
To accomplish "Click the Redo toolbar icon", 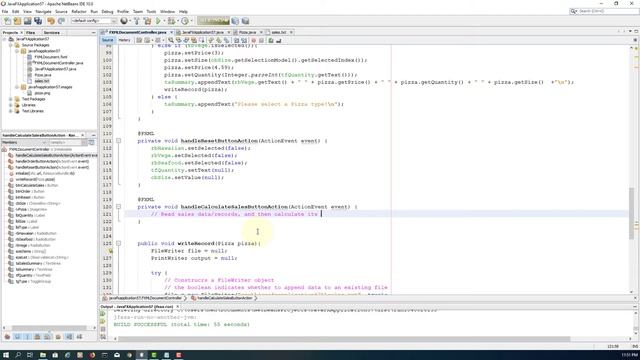I will 61,21.
